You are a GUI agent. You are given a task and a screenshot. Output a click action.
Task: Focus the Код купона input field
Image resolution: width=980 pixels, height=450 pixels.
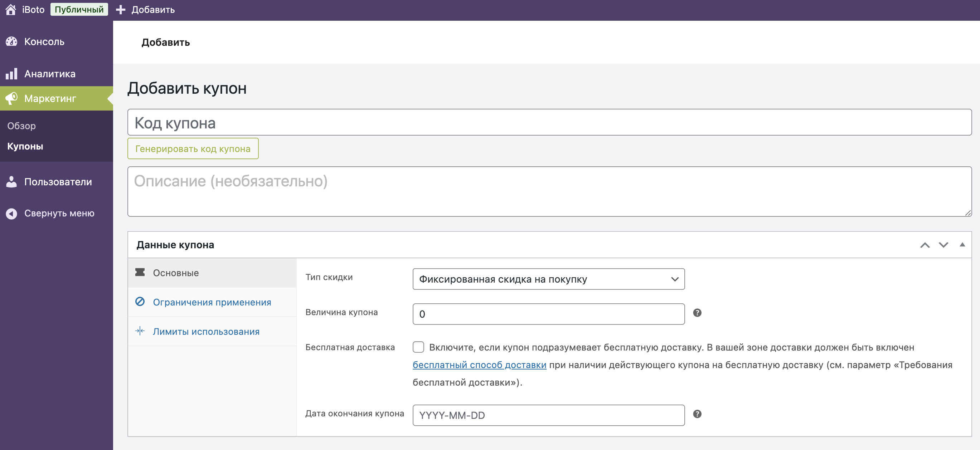click(x=549, y=122)
